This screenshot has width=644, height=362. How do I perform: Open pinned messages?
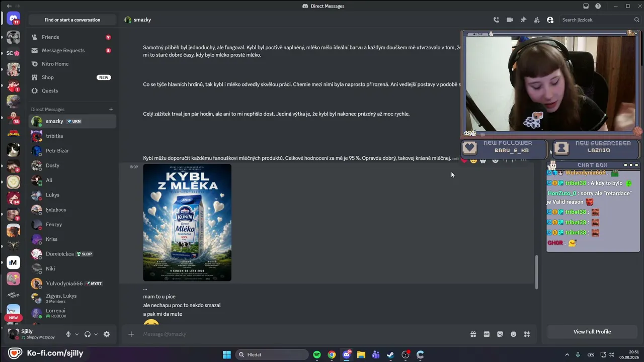[x=523, y=20]
